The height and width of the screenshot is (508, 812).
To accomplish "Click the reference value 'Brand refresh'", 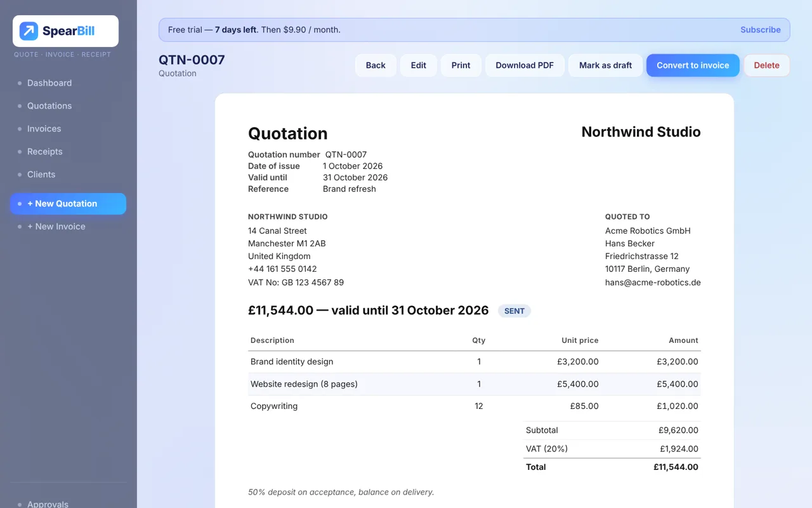I will (350, 189).
